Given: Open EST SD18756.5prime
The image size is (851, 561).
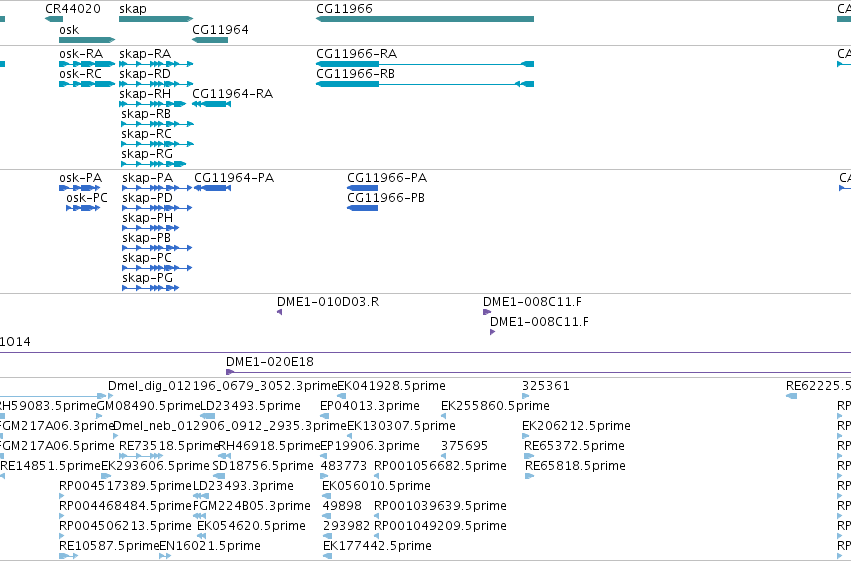Looking at the screenshot, I should [263, 466].
